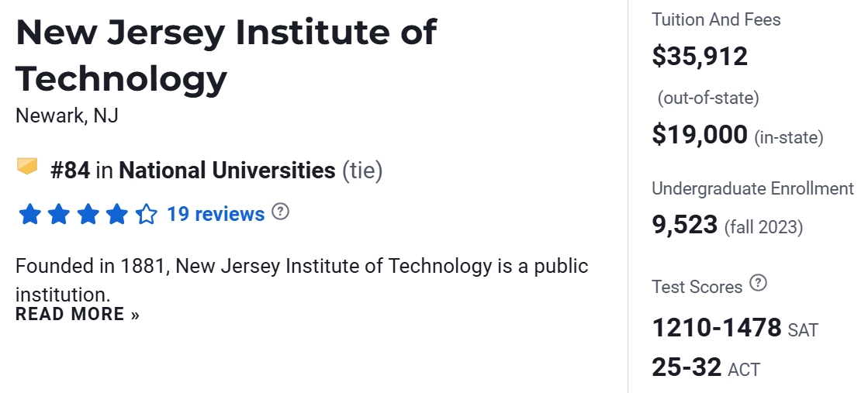868x393 pixels.
Task: Click the $19,000 in-state tuition figure
Action: 700,135
